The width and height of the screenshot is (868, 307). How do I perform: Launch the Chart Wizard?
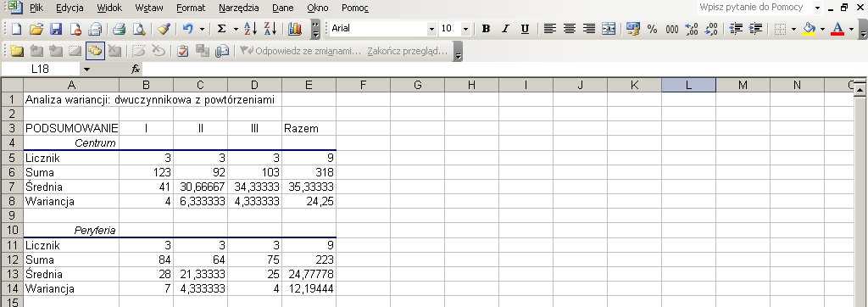click(x=295, y=29)
